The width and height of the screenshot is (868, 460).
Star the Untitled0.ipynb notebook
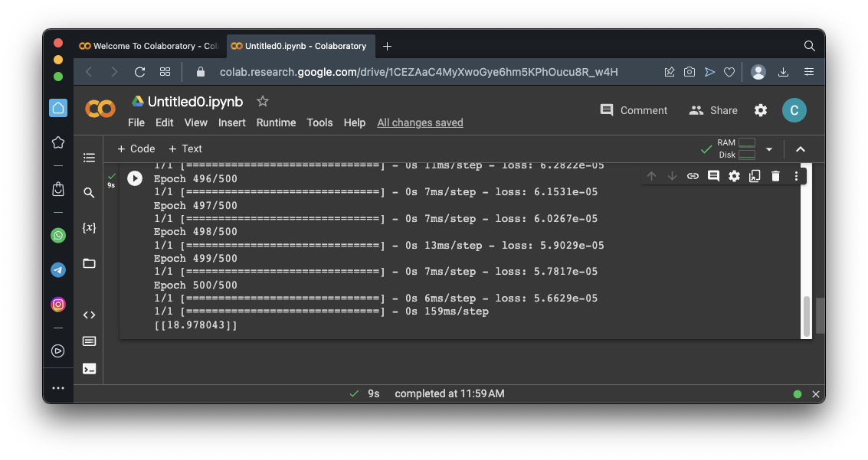[x=263, y=101]
